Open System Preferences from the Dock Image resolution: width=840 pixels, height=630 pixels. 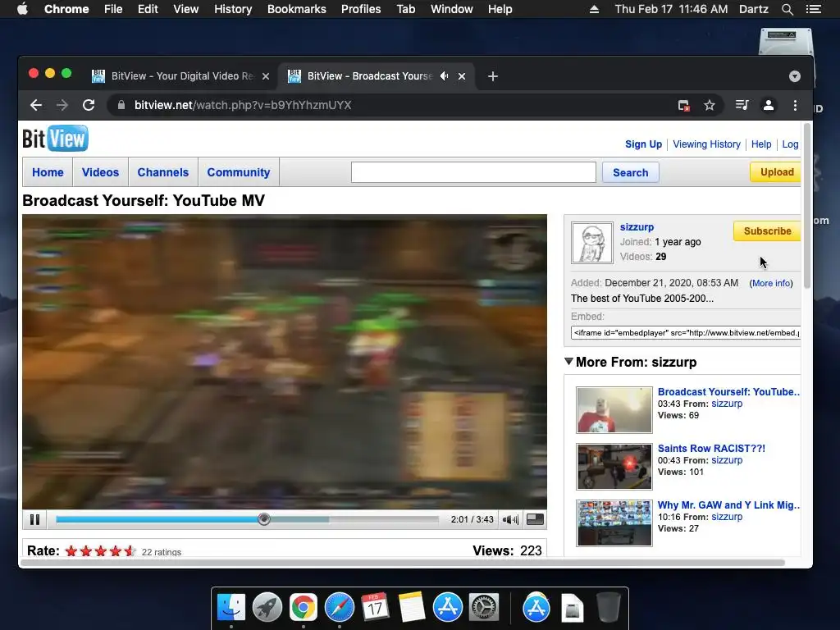[484, 608]
